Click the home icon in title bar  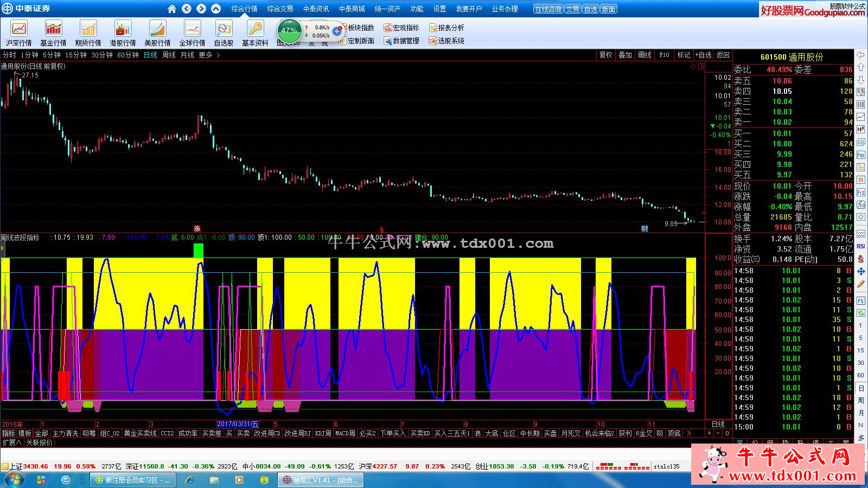(172, 9)
